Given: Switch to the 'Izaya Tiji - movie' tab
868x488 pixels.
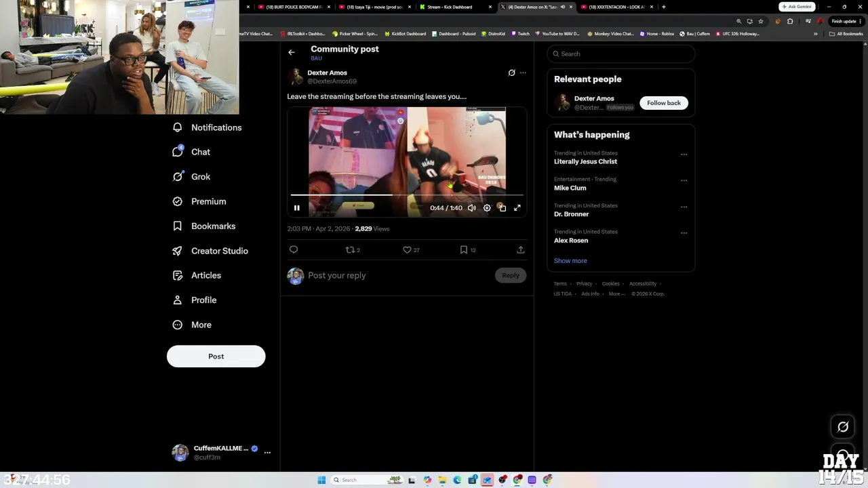Looking at the screenshot, I should (x=375, y=7).
